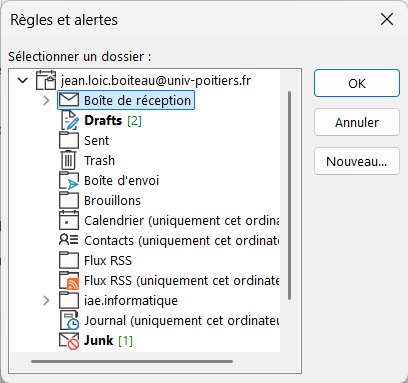Click the Brouillons folder icon
The height and width of the screenshot is (383, 408).
[69, 200]
